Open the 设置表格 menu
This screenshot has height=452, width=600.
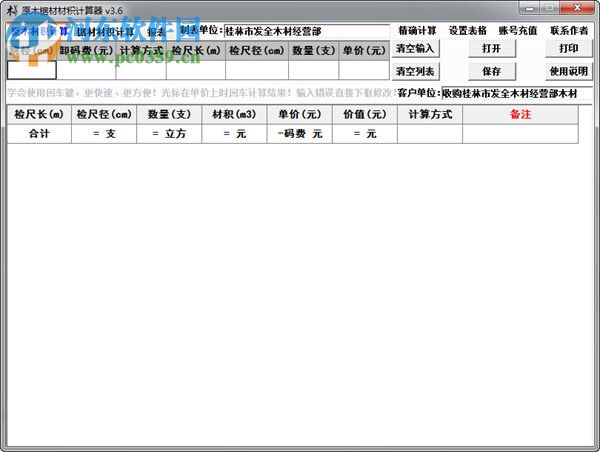coord(468,31)
